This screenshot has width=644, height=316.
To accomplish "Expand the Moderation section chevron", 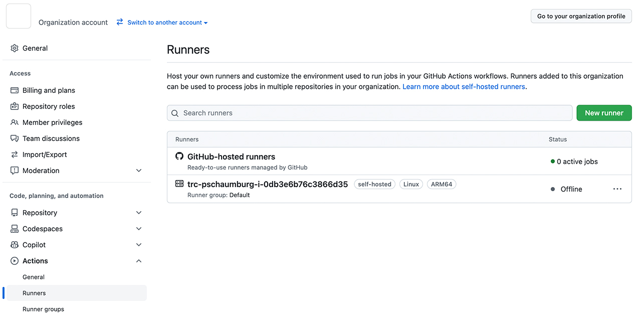I will point(139,171).
